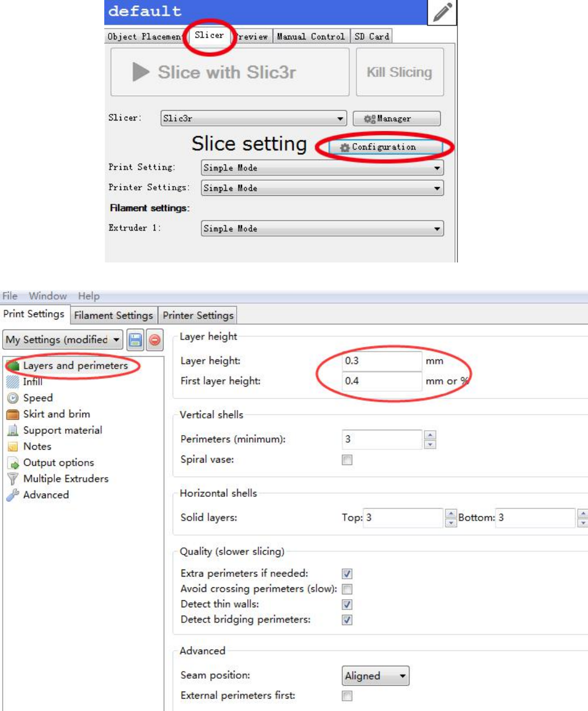Open the File menu

tap(10, 296)
